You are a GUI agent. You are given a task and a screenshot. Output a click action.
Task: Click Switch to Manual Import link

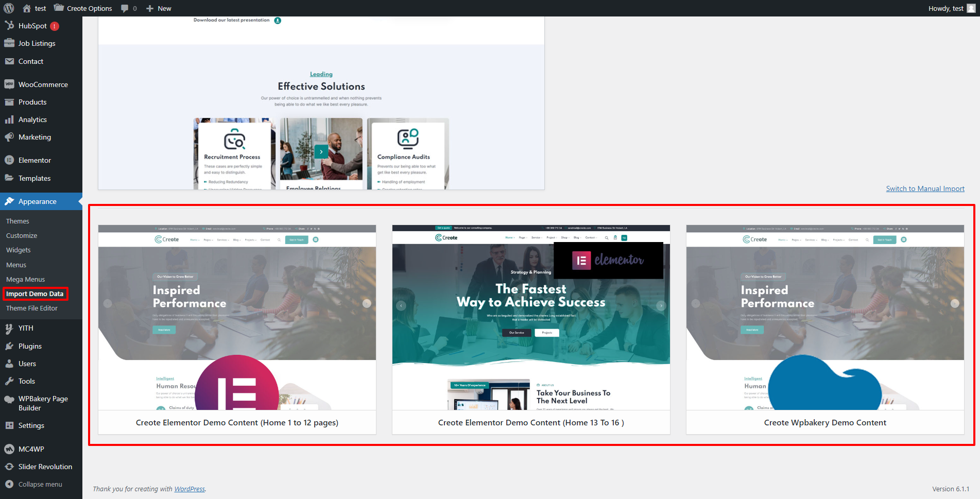click(x=925, y=188)
